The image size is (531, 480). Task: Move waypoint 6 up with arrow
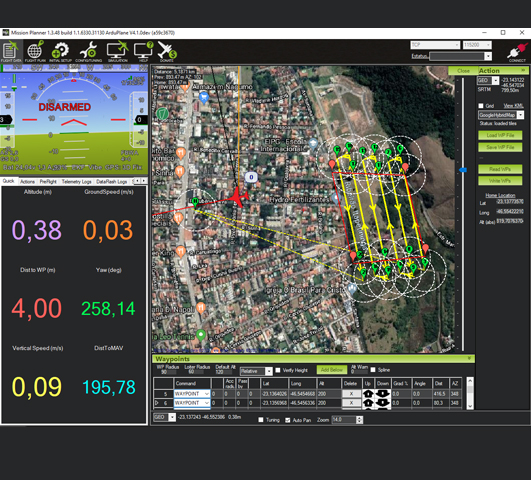[368, 403]
